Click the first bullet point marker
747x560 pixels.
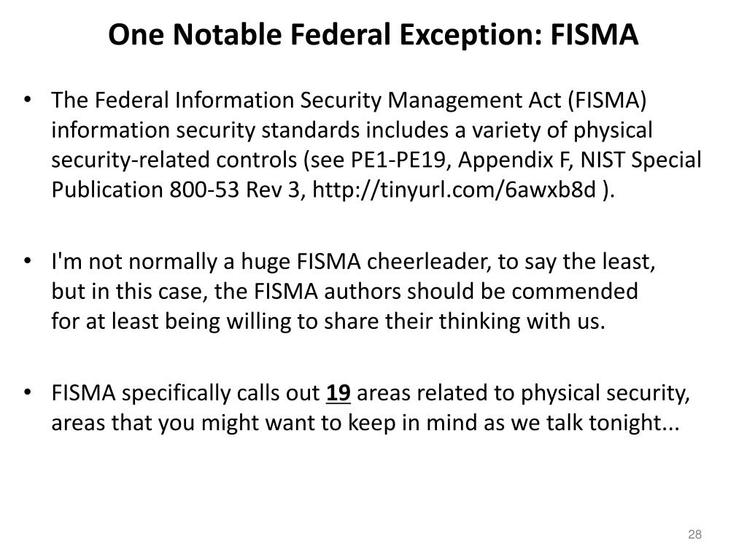point(28,99)
